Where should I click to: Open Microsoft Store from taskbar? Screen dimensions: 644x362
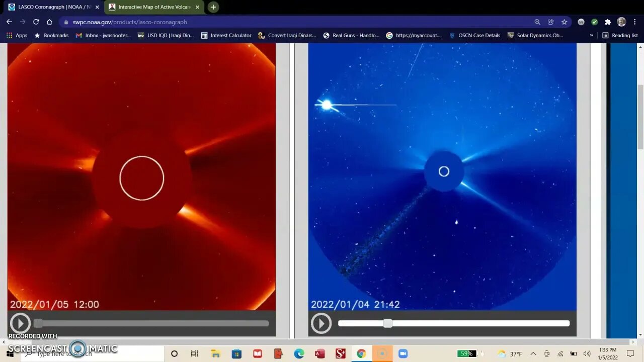(x=236, y=353)
